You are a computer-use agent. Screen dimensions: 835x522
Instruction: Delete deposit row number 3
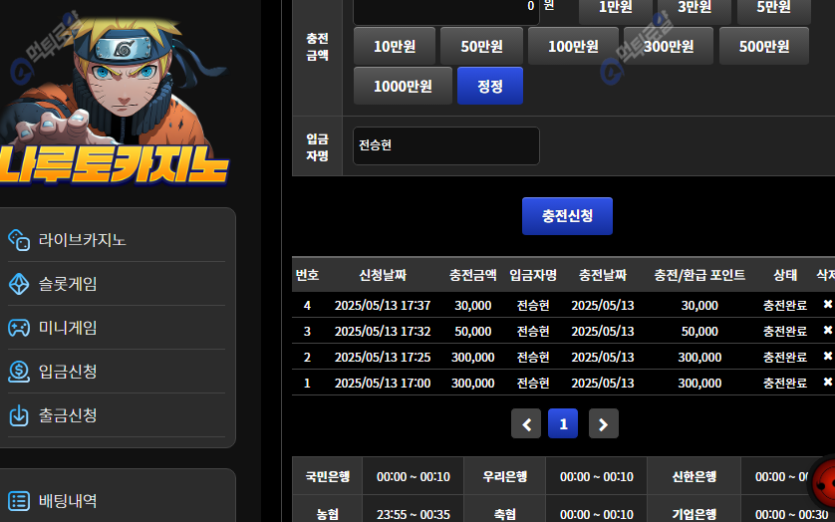[828, 330]
